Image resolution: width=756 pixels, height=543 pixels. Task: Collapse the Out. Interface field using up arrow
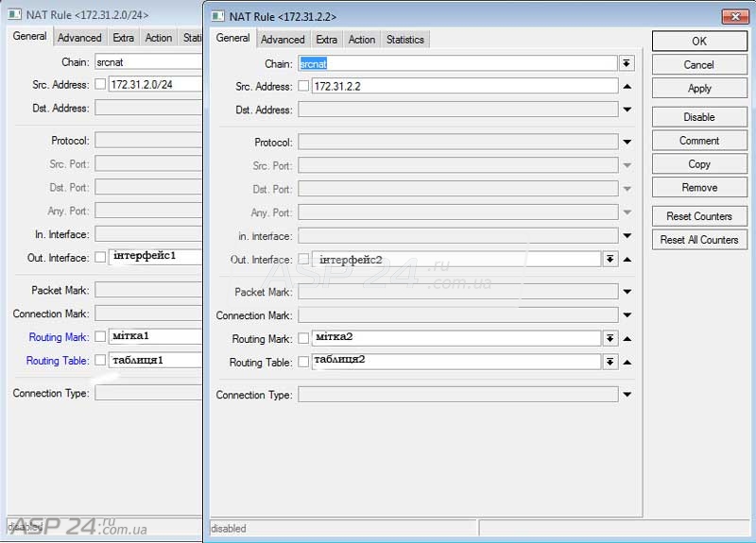[x=627, y=260]
